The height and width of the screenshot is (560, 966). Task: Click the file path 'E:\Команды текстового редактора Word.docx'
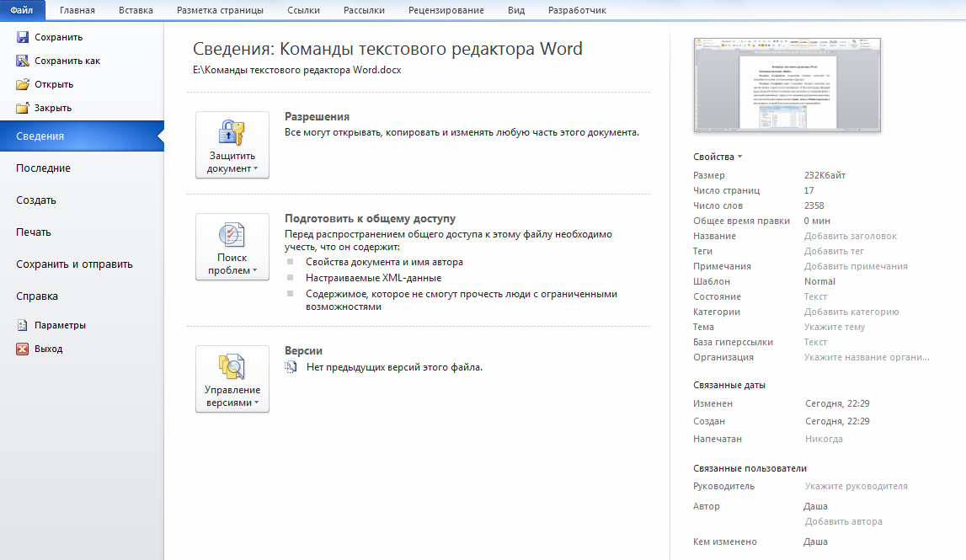(297, 70)
